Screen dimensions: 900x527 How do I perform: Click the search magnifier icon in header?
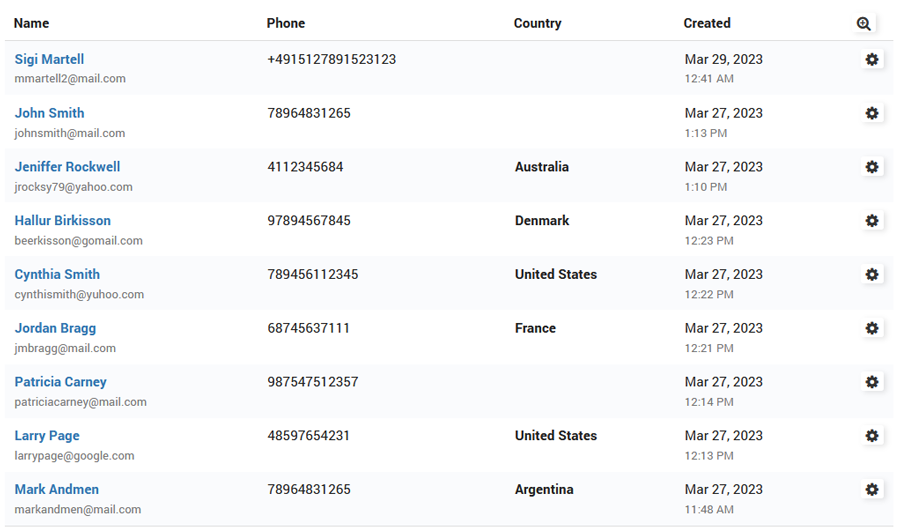point(864,24)
